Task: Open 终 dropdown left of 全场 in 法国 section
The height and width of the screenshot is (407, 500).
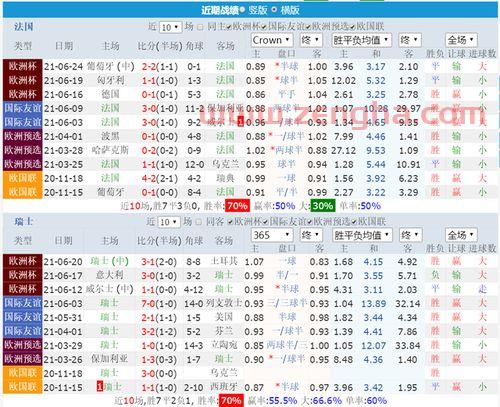Action: click(410, 40)
